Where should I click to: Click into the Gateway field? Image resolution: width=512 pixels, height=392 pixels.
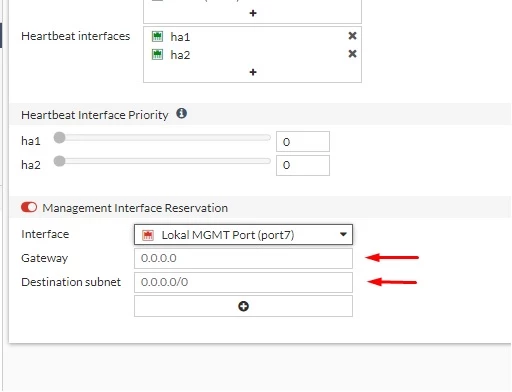tap(243, 258)
